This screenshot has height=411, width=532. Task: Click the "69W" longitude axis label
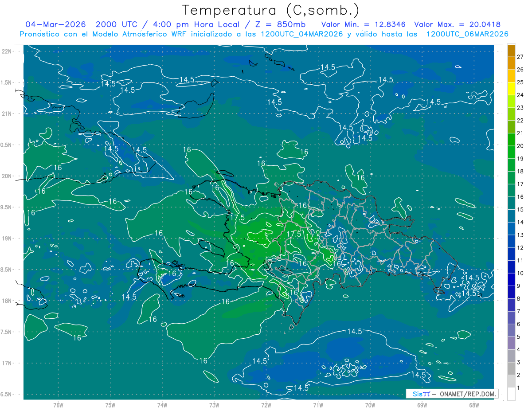[422, 405]
